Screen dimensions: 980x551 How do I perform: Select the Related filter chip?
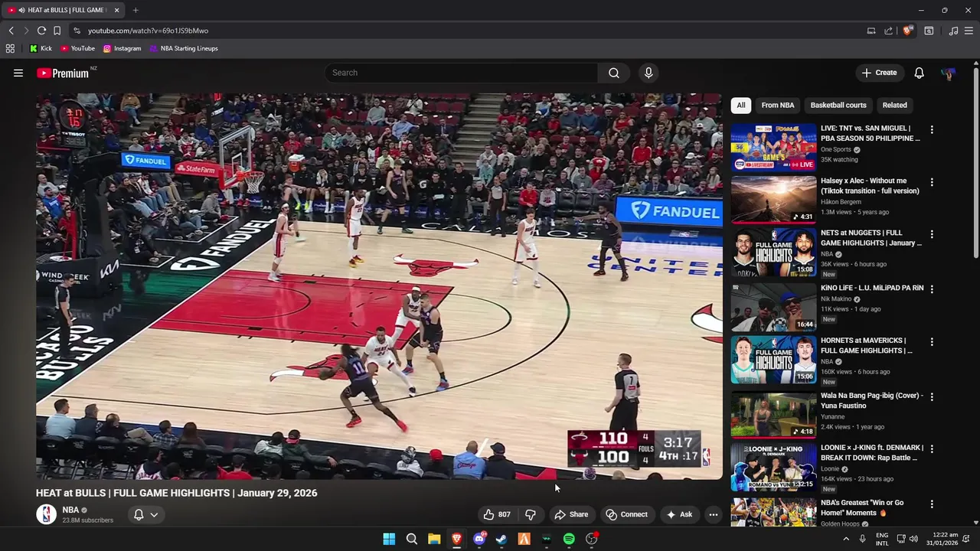click(x=894, y=105)
